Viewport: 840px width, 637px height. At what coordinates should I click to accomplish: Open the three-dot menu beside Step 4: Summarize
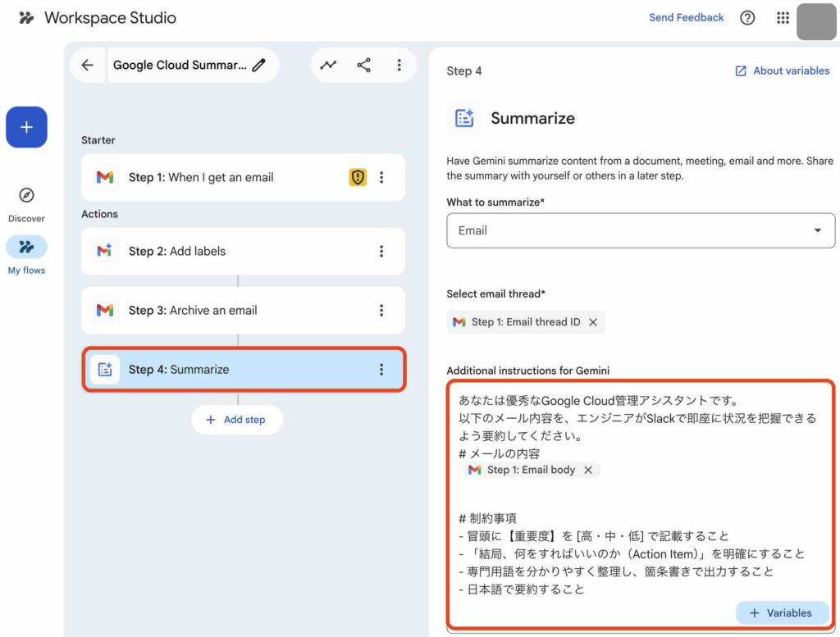pyautogui.click(x=382, y=370)
